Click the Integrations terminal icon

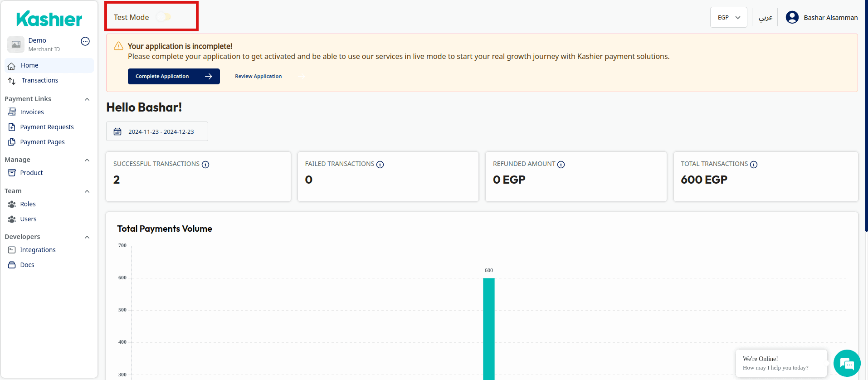(12, 250)
